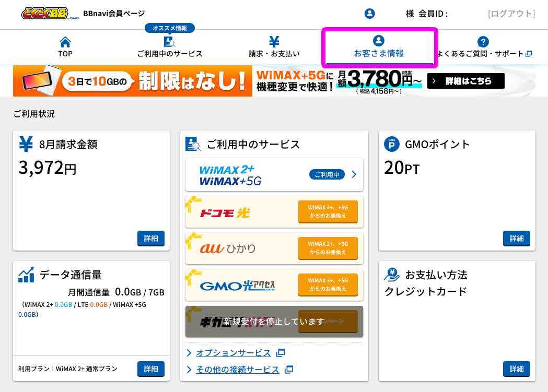
Task: Click chevron before その他の接続サービス
Action: (189, 370)
